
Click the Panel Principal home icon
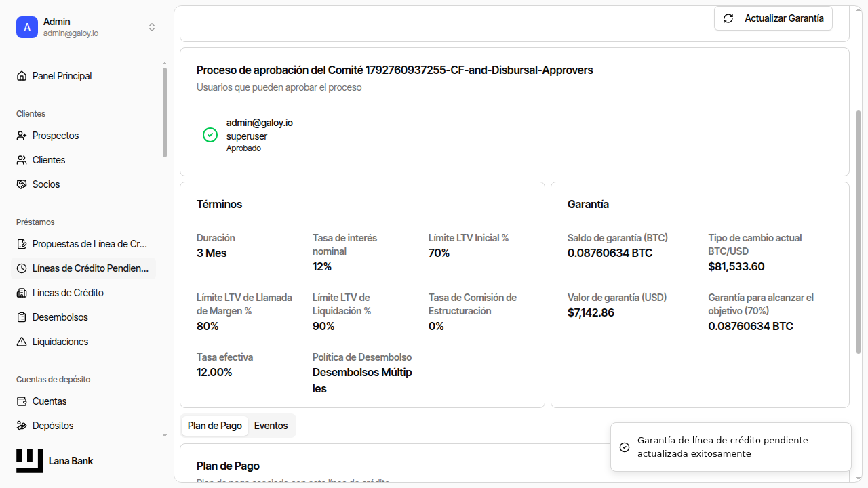(x=22, y=76)
